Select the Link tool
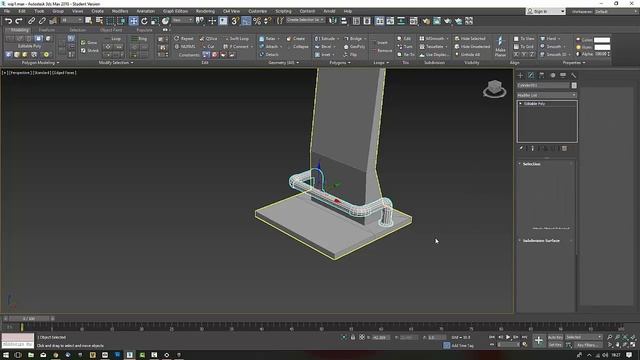This screenshot has height=360, width=640. 31,21
